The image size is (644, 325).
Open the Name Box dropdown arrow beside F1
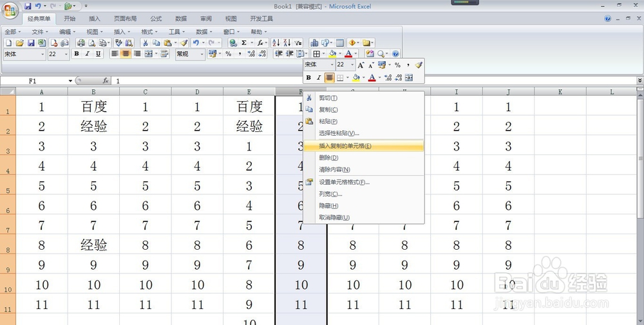[x=70, y=81]
